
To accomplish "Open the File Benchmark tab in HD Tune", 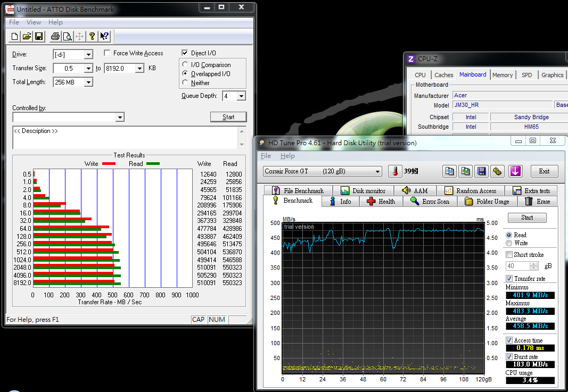I will coord(298,190).
